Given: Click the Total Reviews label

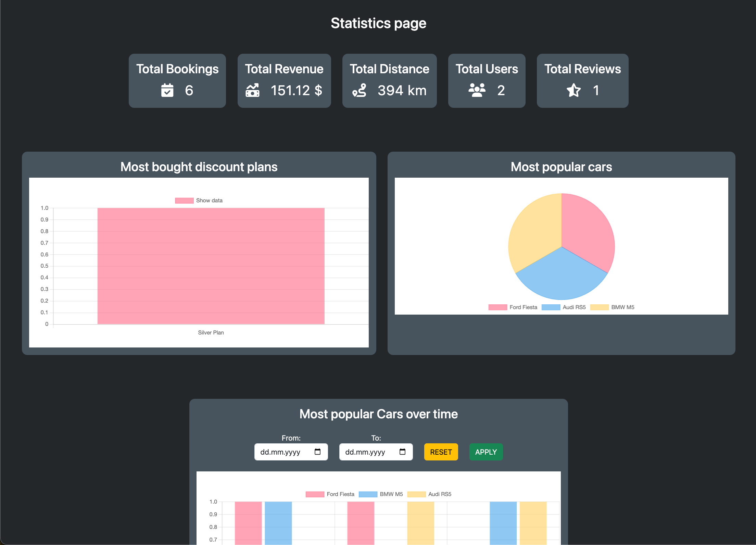Looking at the screenshot, I should 583,69.
